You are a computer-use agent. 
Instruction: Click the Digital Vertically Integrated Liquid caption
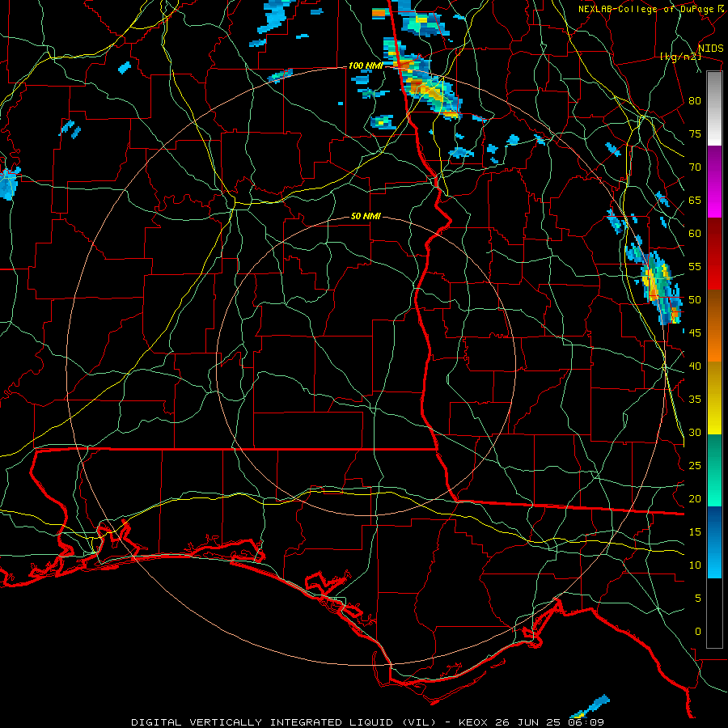tap(368, 722)
